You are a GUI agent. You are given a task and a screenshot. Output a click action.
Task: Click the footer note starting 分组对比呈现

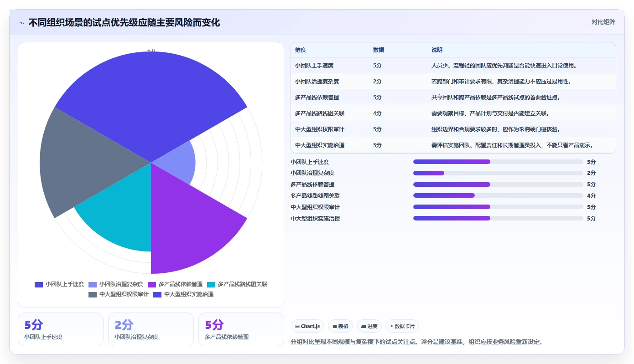pyautogui.click(x=416, y=342)
